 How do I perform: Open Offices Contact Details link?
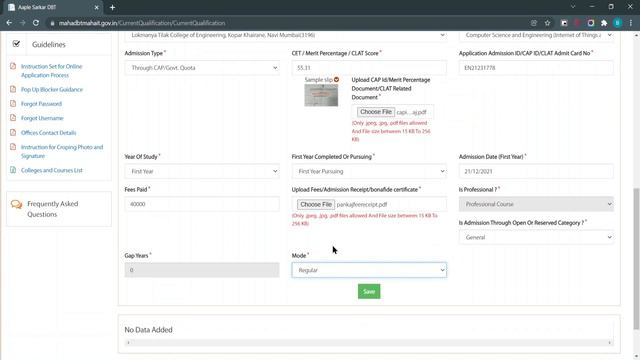[x=49, y=133]
